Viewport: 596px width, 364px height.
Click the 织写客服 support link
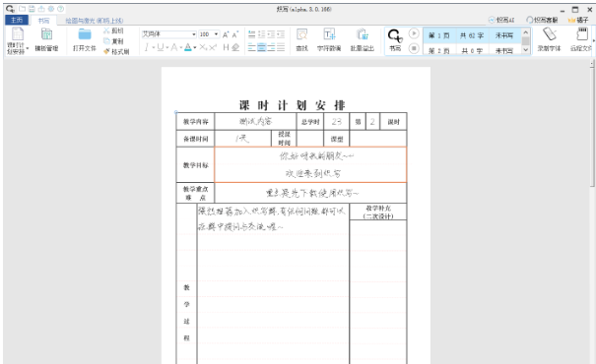tap(543, 20)
